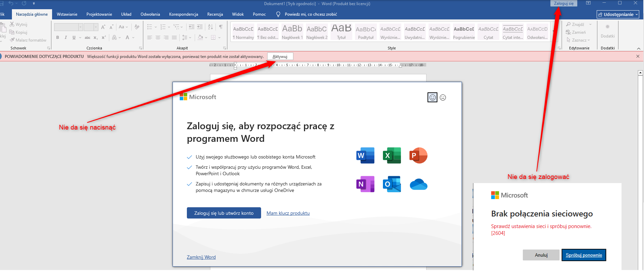This screenshot has height=271, width=644.
Task: Sort paragraphs with the A-Z icon
Action: [x=211, y=27]
